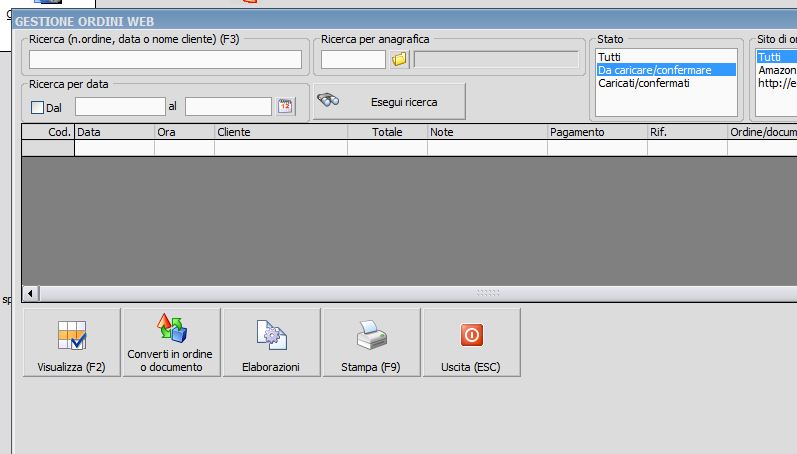Click the Note column header

[487, 132]
